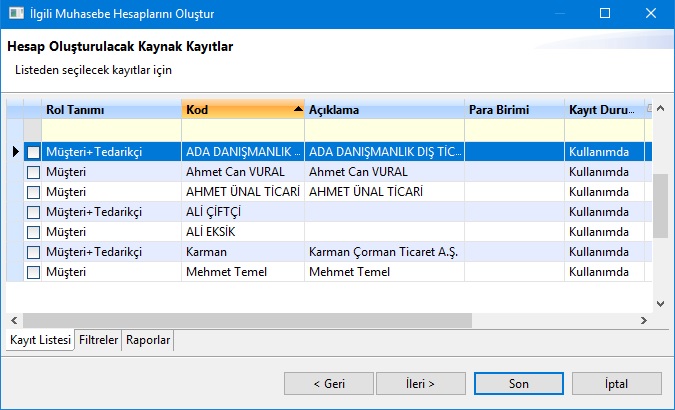
Task: Click the application icon in title bar
Action: point(13,14)
